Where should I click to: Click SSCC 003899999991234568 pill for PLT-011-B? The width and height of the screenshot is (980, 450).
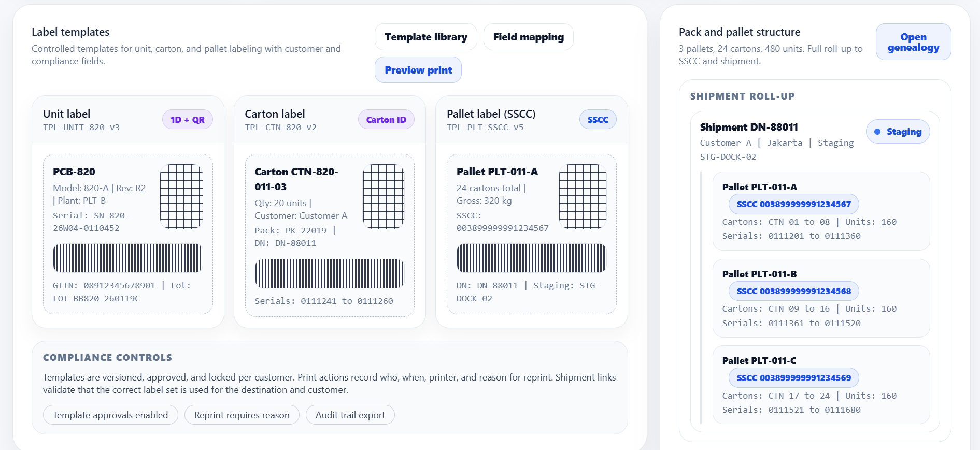pyautogui.click(x=793, y=291)
